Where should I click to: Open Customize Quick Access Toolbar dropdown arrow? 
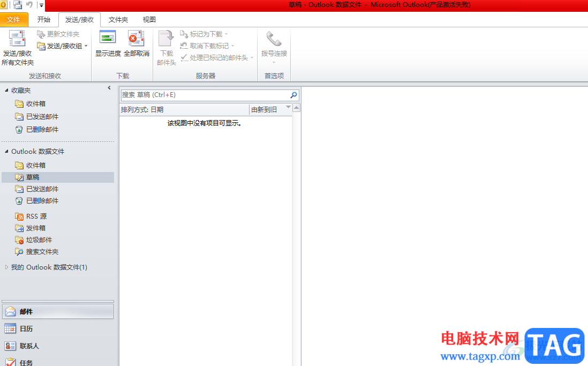[41, 5]
